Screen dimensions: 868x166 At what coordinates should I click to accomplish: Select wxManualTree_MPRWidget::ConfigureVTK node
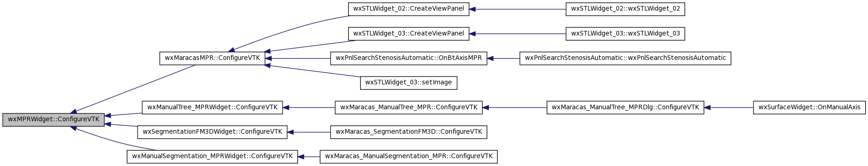tap(212, 107)
